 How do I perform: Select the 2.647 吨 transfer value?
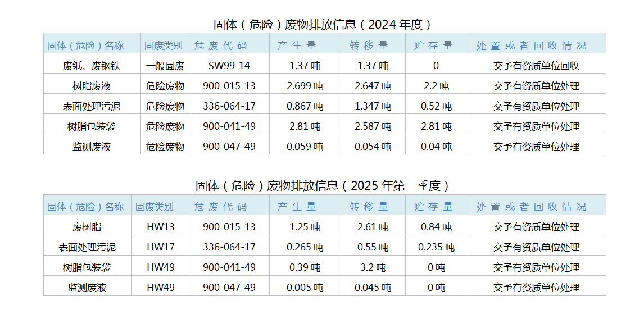[373, 86]
